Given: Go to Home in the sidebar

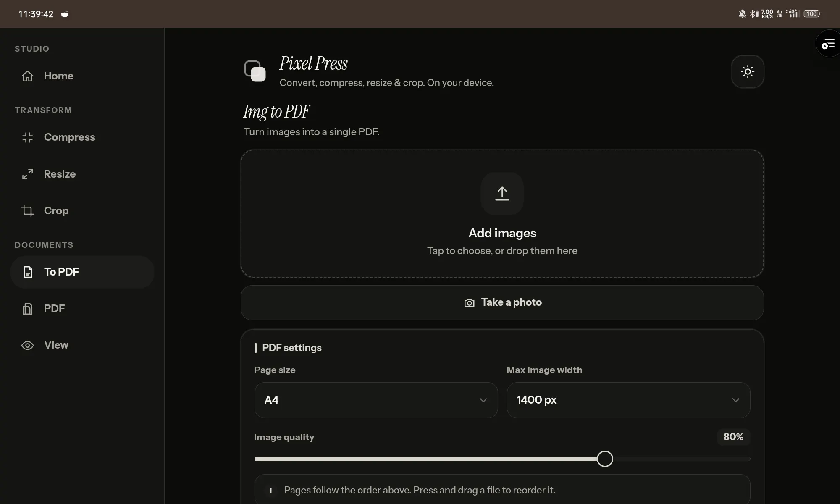Looking at the screenshot, I should pos(82,76).
